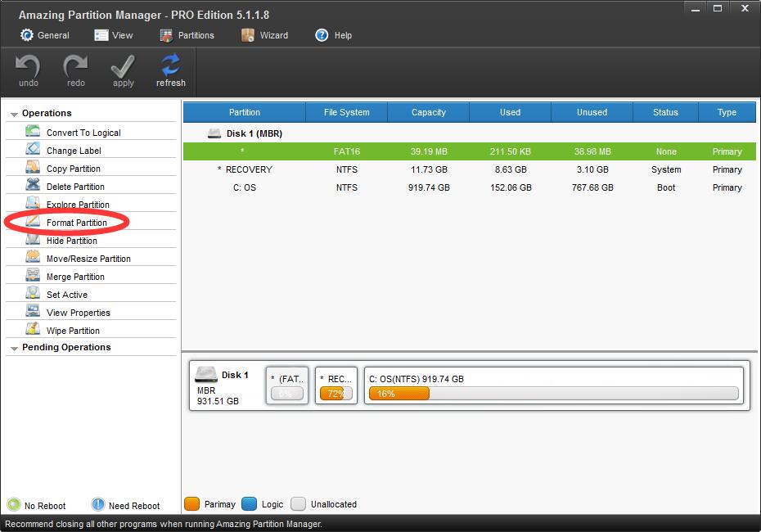
Task: Sort by File System column header
Action: pyautogui.click(x=346, y=112)
